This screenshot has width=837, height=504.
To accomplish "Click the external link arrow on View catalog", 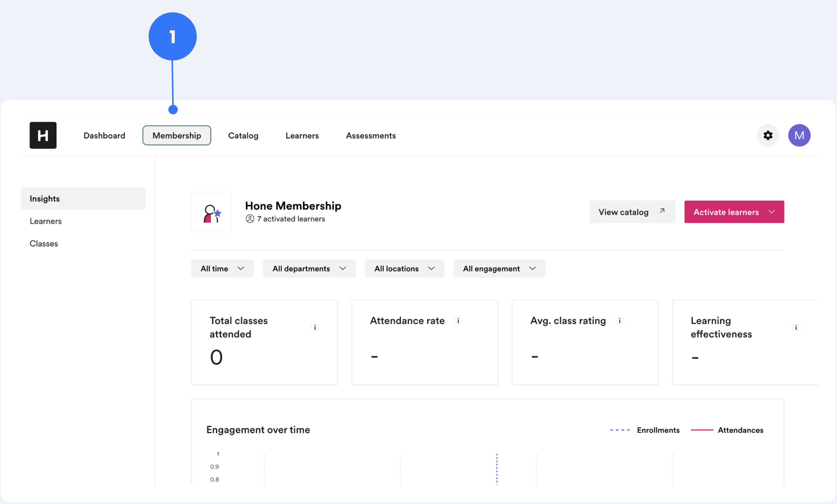I will pyautogui.click(x=662, y=211).
